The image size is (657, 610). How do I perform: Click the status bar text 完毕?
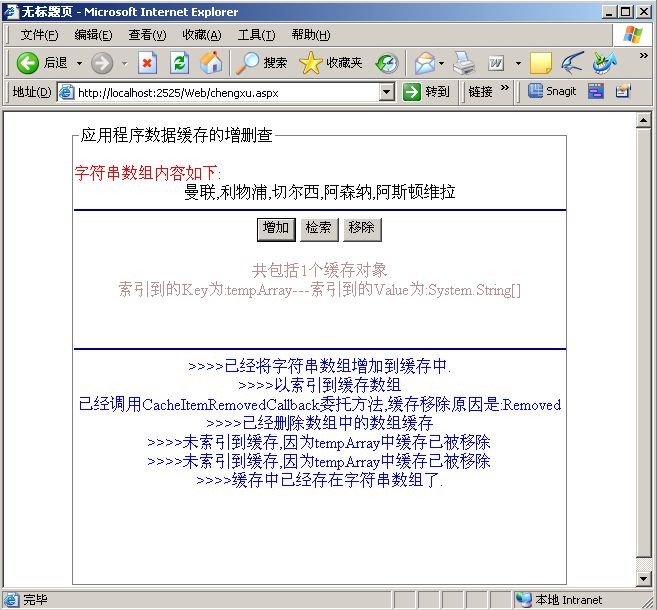tap(35, 600)
